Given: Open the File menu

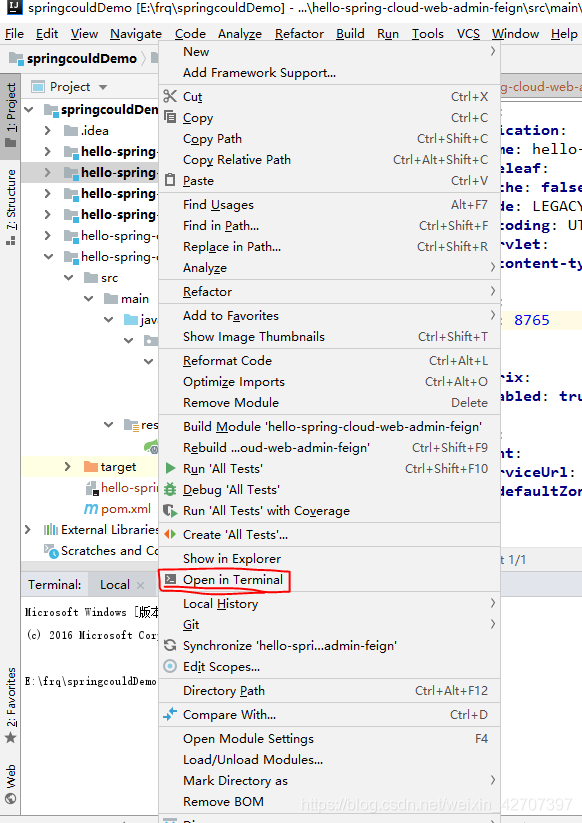Looking at the screenshot, I should click(14, 34).
